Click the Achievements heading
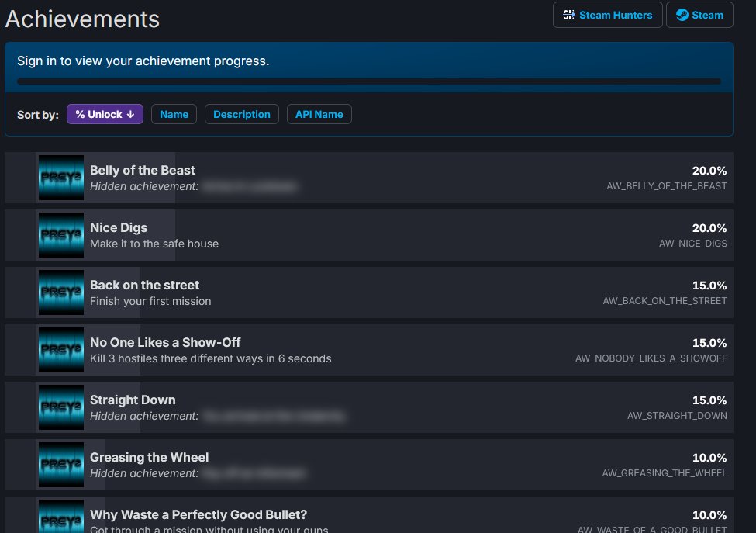The image size is (756, 533). pos(82,19)
